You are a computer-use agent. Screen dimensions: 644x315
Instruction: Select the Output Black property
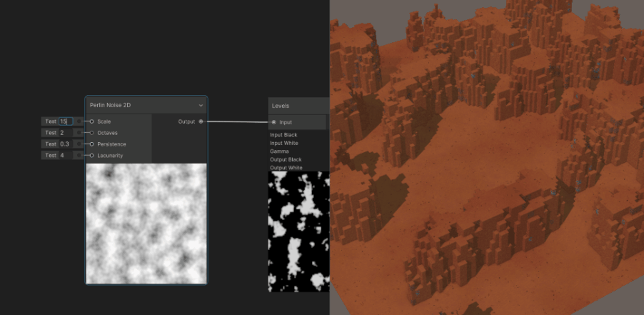point(286,160)
